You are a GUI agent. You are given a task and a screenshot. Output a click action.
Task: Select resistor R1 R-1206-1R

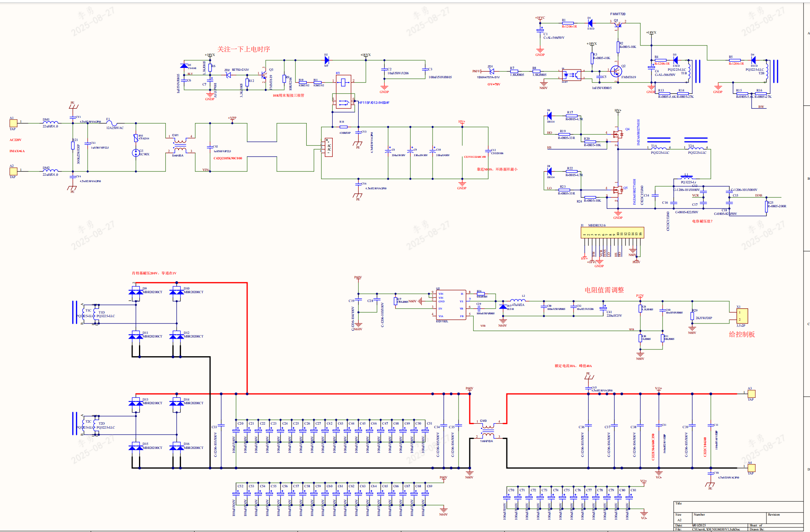pyautogui.click(x=568, y=23)
